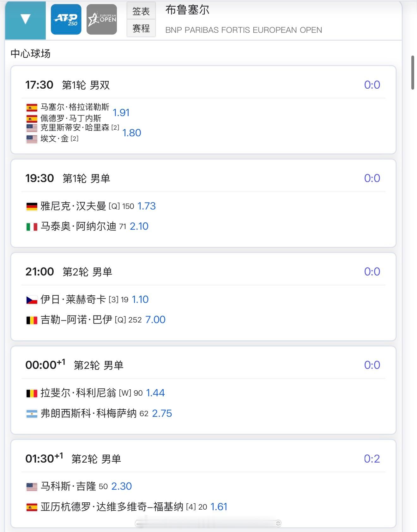The width and height of the screenshot is (417, 532).
Task: Click the 0:0 score of 17:30 doubles match
Action: pos(372,85)
